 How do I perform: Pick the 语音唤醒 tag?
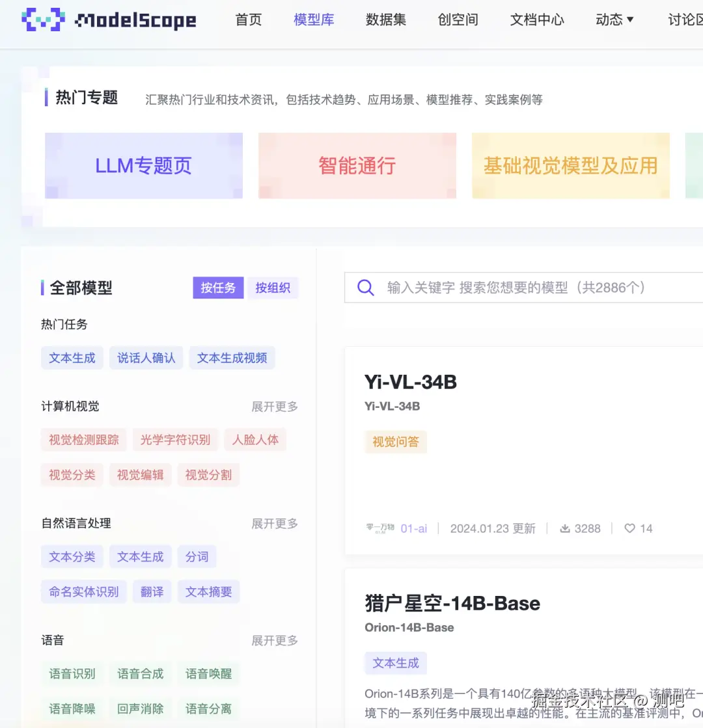pyautogui.click(x=208, y=674)
